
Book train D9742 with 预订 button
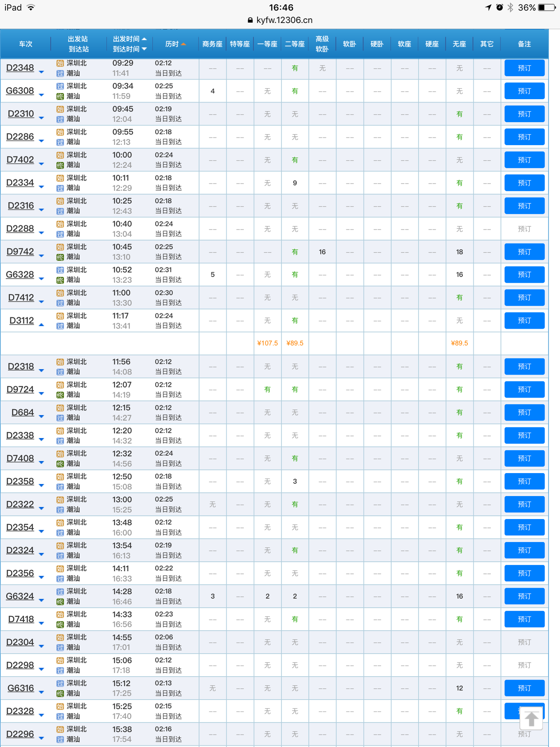click(x=524, y=252)
